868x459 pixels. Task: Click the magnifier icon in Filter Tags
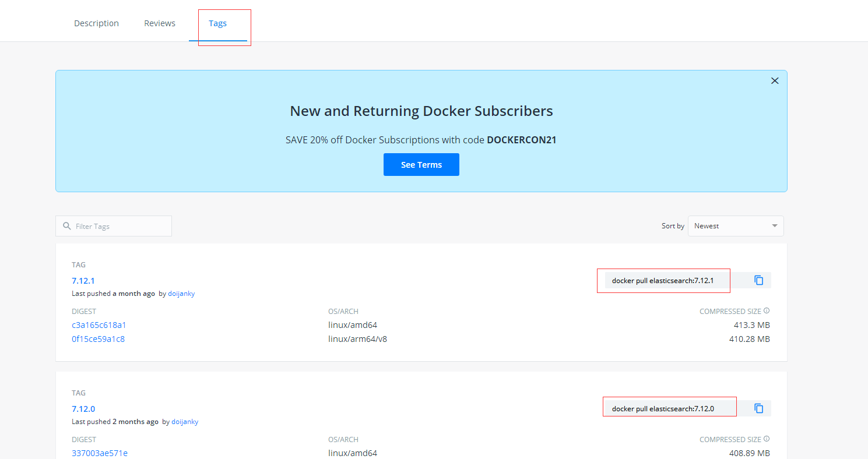pyautogui.click(x=67, y=226)
